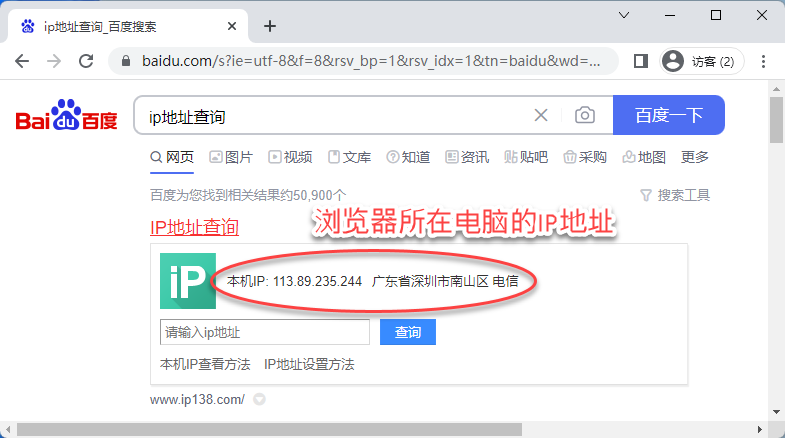Clear the search box with X
The height and width of the screenshot is (438, 785).
pos(541,115)
